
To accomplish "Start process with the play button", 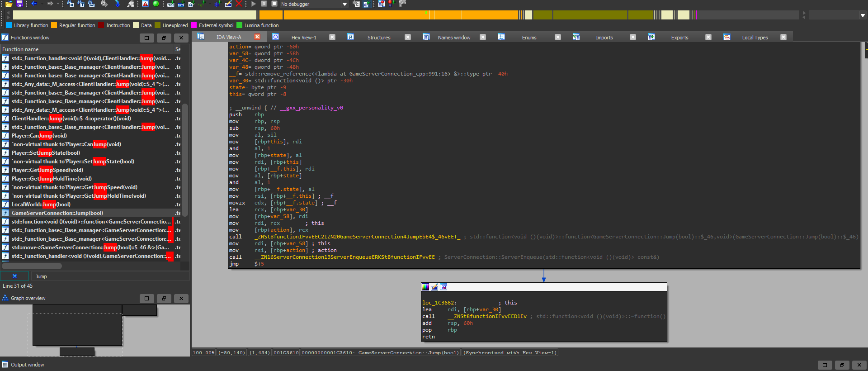I will click(x=254, y=4).
